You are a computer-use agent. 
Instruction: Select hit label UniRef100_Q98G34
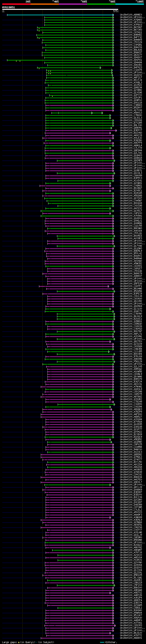[131, 87]
